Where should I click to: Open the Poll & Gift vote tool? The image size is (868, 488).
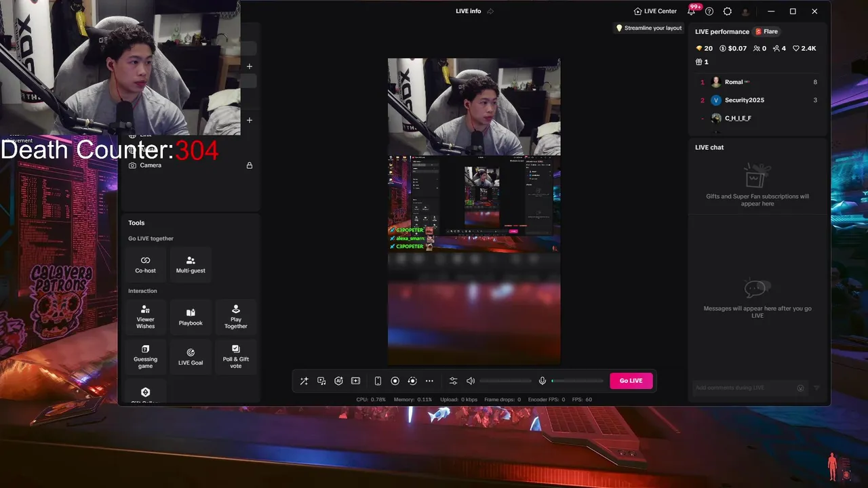tap(236, 357)
